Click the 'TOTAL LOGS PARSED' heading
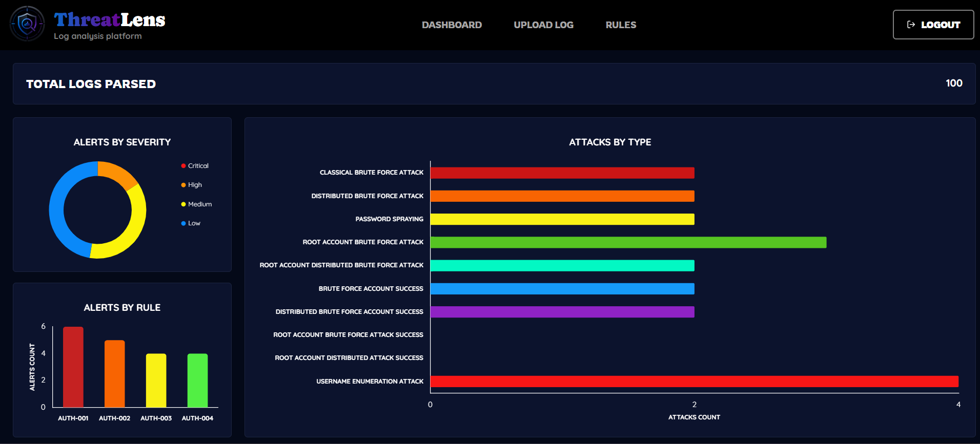 click(91, 84)
